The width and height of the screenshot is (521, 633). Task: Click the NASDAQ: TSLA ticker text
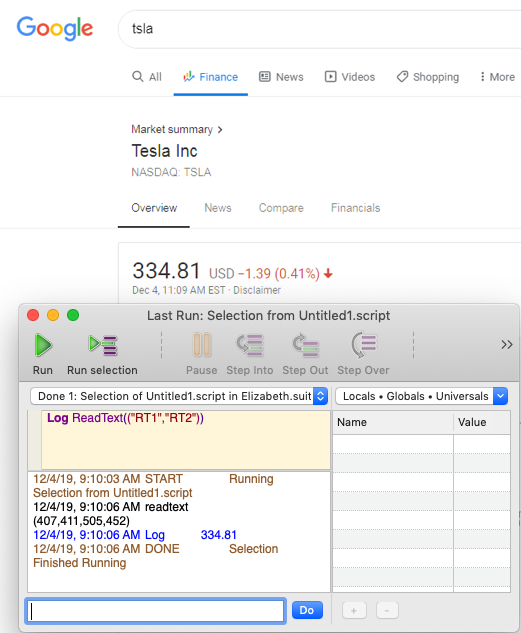coord(171,172)
